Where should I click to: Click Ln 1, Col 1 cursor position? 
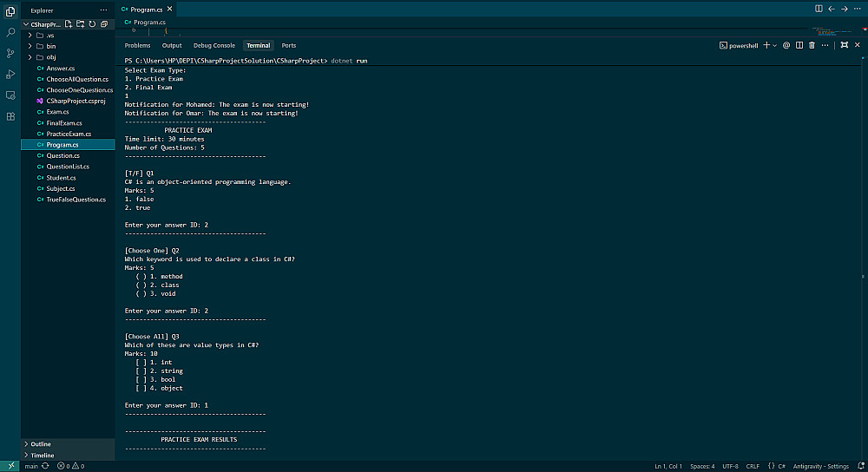668,467
